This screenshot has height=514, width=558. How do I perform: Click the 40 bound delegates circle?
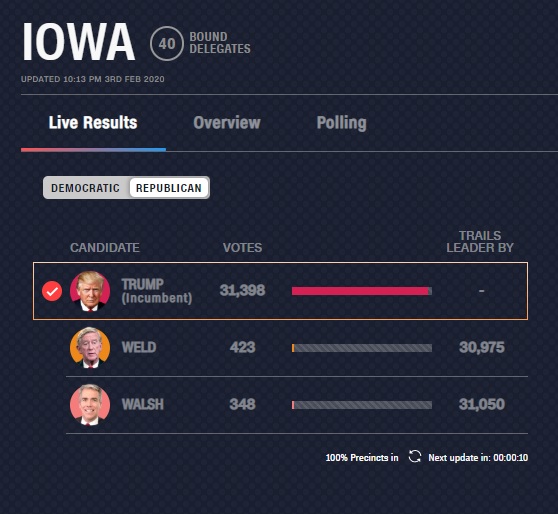pyautogui.click(x=167, y=43)
